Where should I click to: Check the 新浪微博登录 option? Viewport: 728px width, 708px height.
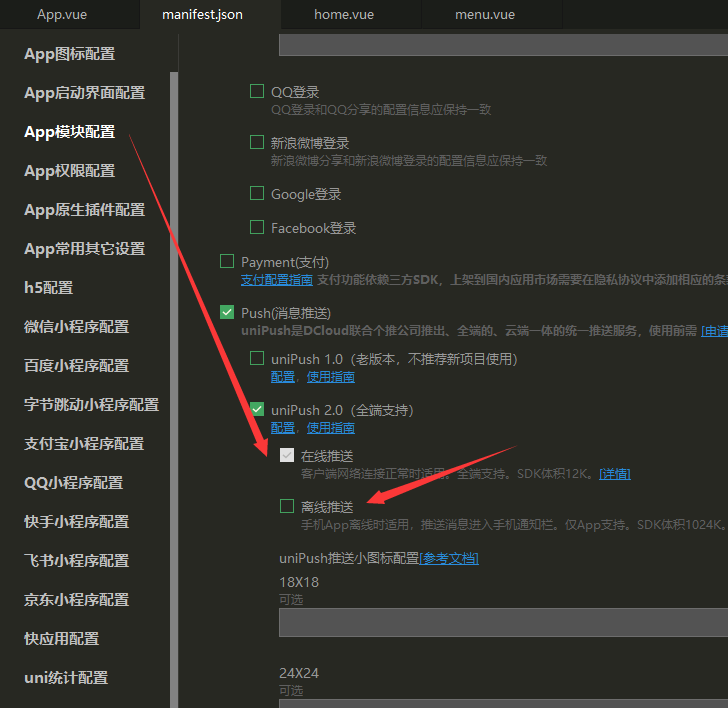[257, 143]
